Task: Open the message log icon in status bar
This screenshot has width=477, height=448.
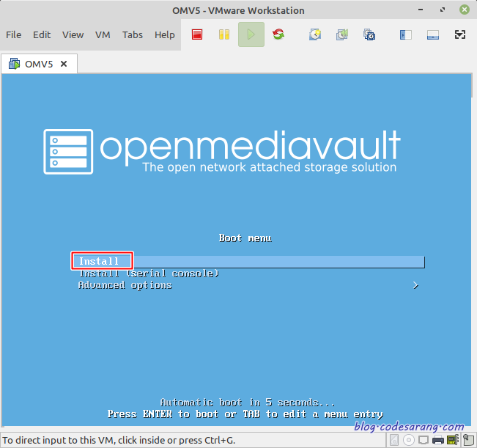Action: coord(468,440)
